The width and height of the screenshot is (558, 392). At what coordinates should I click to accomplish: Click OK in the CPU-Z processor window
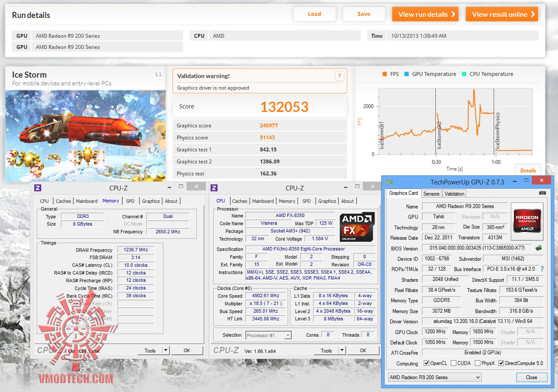(x=363, y=350)
